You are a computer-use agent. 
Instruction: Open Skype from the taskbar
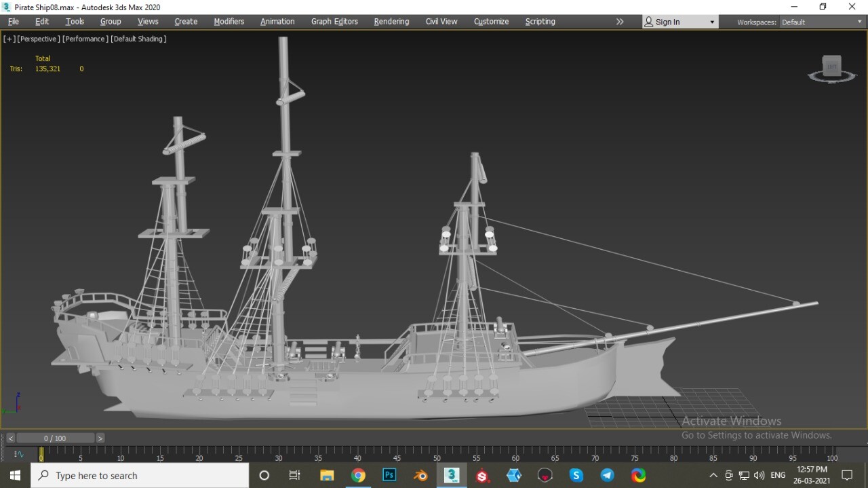(x=576, y=475)
